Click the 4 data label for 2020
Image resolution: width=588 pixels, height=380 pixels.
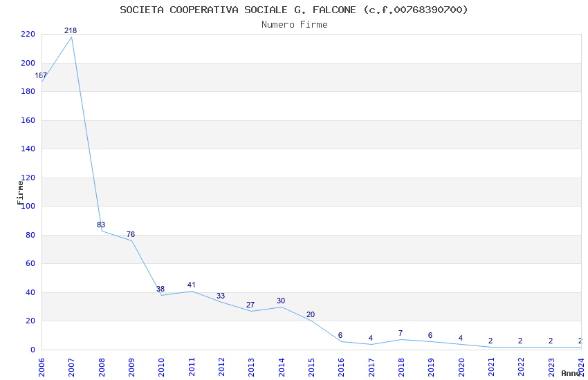click(461, 338)
